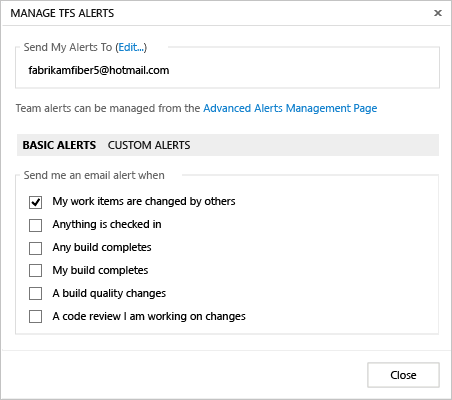Click the Send My Alerts To label

(x=68, y=47)
